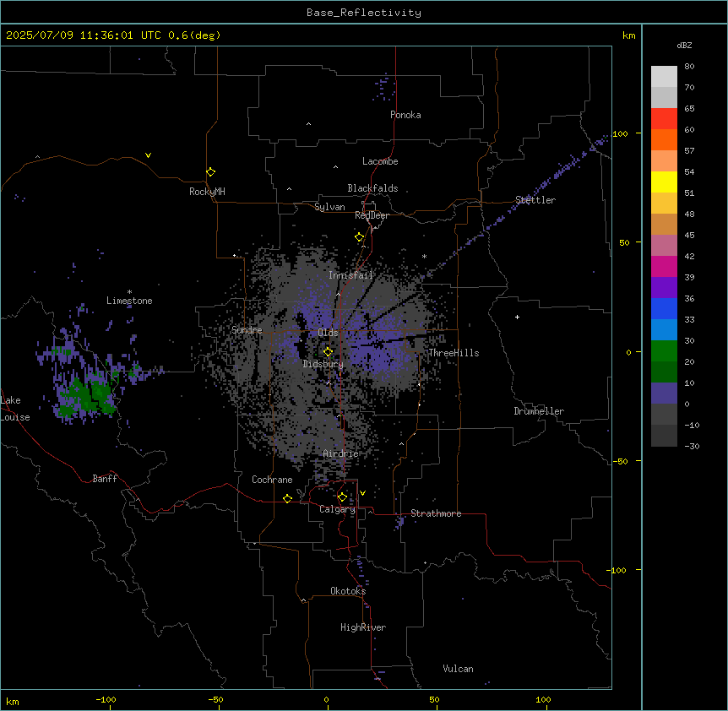728x711 pixels.
Task: Choose the orange 57-60 dBZ legend swatch
Action: click(x=664, y=139)
